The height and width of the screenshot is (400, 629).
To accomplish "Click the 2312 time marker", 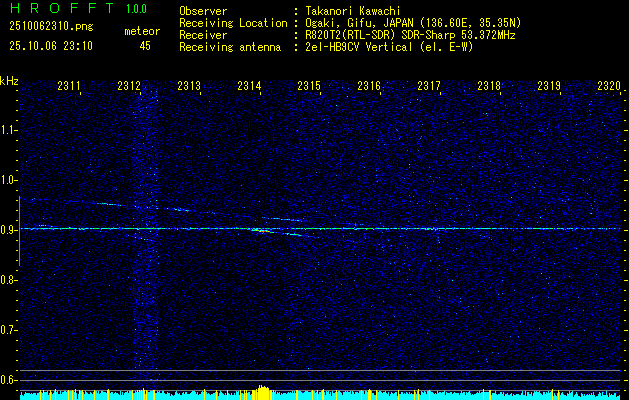I will (129, 86).
